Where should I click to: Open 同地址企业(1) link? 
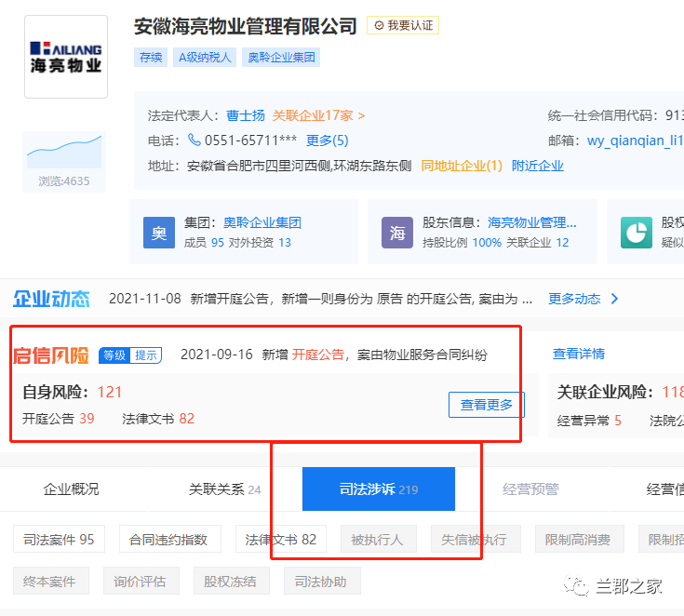(462, 166)
